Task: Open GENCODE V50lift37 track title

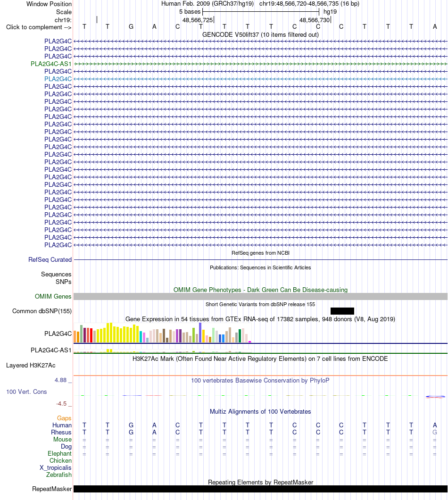Action: click(x=260, y=35)
